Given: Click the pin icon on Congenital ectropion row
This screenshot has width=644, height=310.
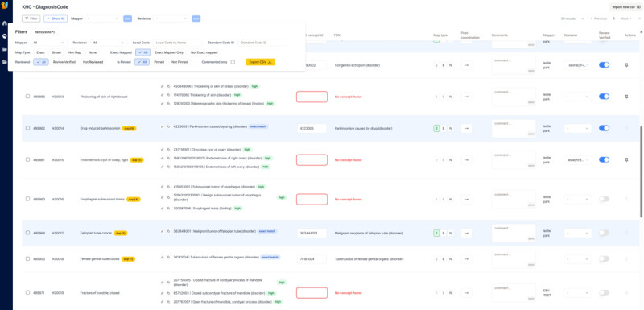Looking at the screenshot, I should (626, 65).
